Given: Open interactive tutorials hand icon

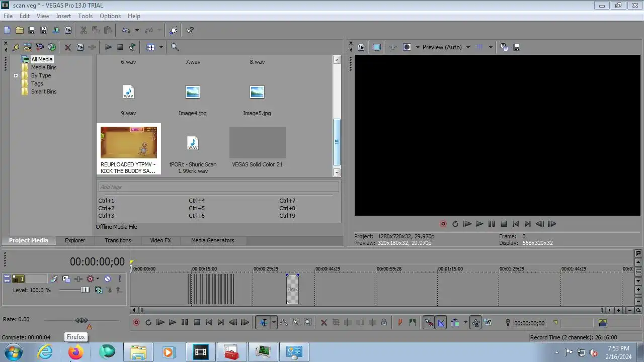Looking at the screenshot, I should tap(174, 30).
